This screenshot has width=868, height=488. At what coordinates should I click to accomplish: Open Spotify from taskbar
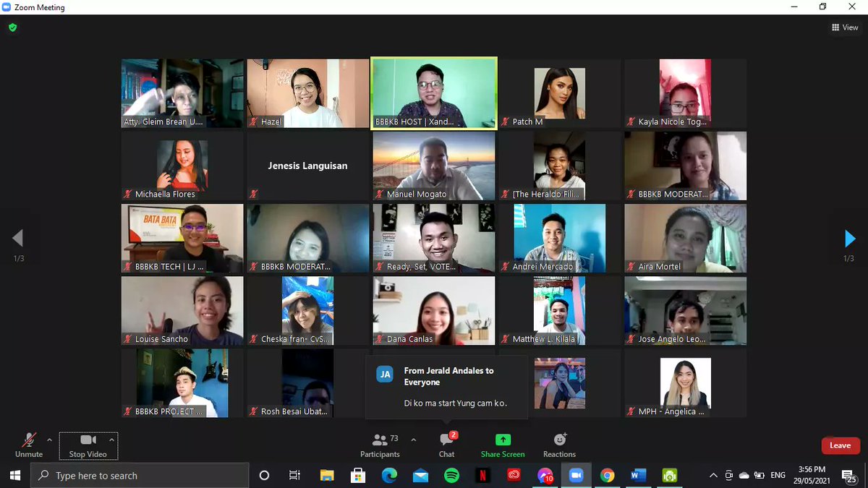coord(451,475)
